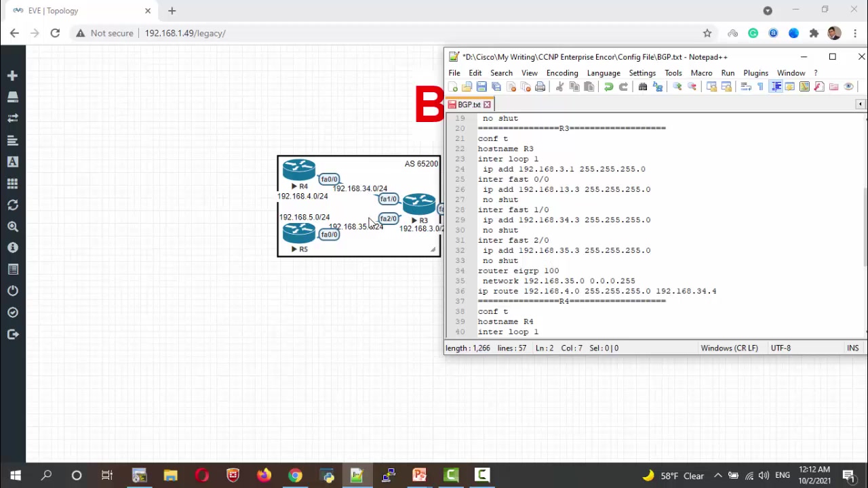Reload the browser page
The height and width of the screenshot is (488, 868).
tap(55, 33)
